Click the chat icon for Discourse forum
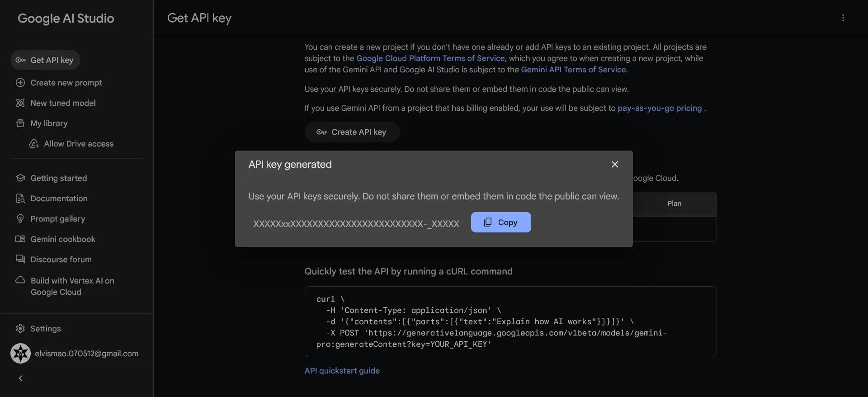868x397 pixels. click(x=20, y=260)
